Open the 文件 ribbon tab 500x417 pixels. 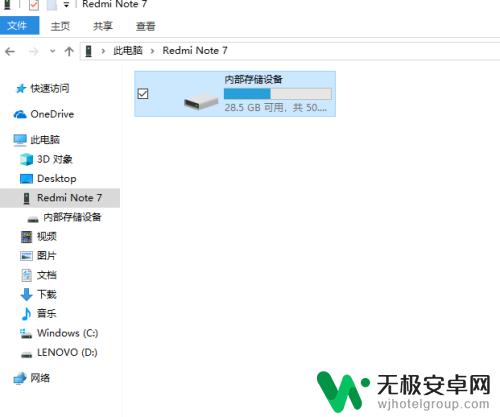point(19,25)
